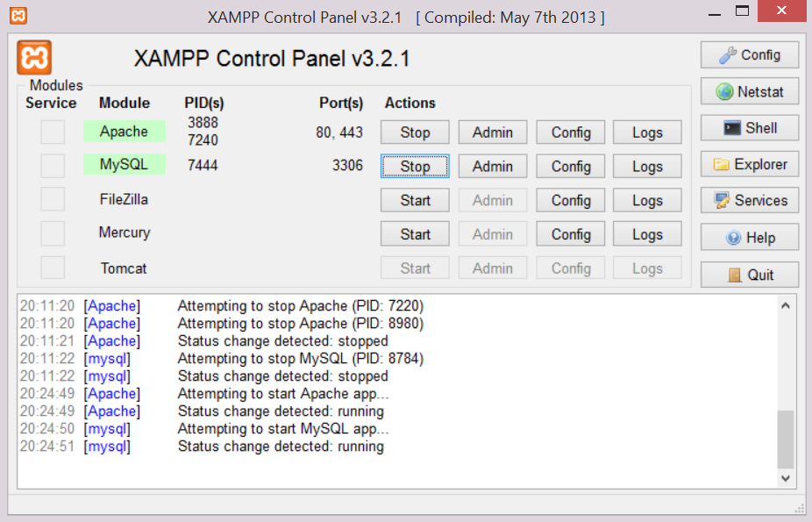Start the FileZilla module

[415, 200]
